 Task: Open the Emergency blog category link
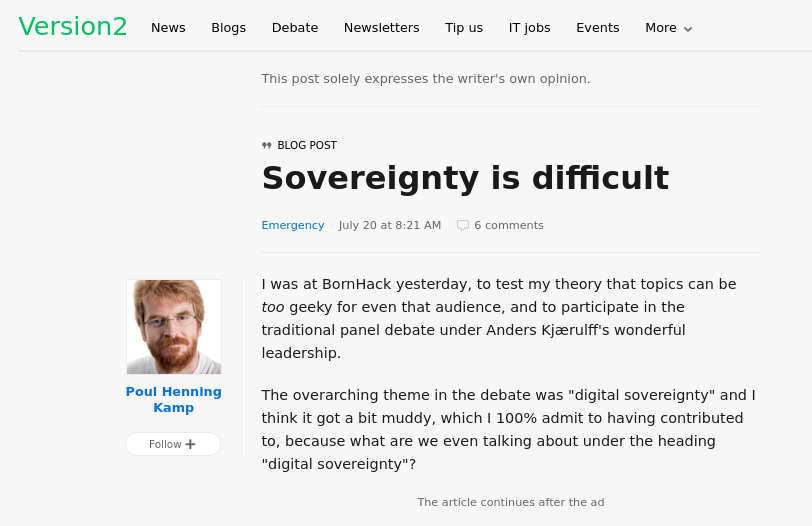pos(293,226)
